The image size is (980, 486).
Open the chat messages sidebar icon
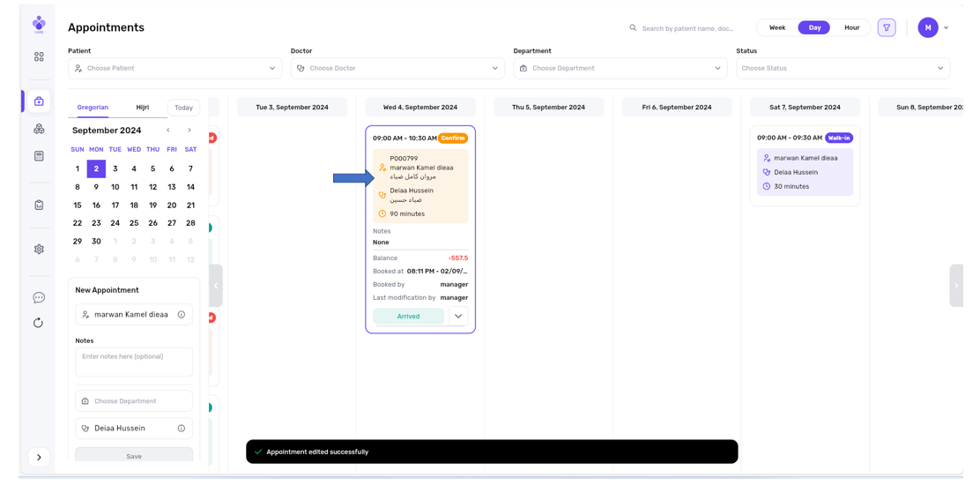[x=39, y=298]
